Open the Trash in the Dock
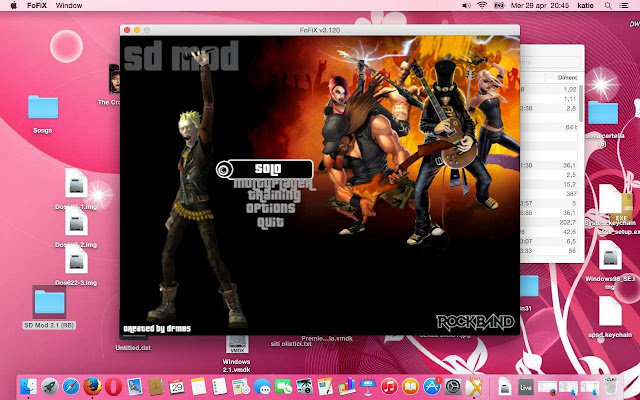Viewport: 640px width, 400px height. [x=611, y=386]
